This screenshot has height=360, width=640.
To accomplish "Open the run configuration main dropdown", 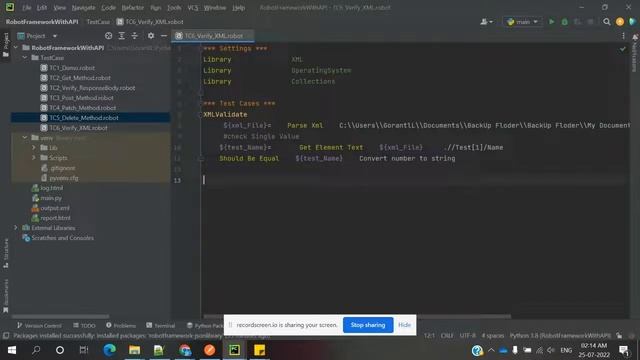I will pyautogui.click(x=522, y=22).
